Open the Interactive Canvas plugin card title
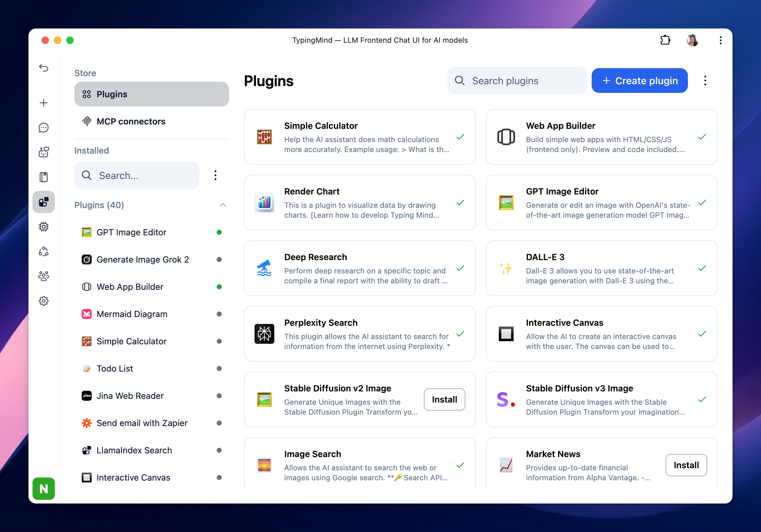 pos(564,323)
